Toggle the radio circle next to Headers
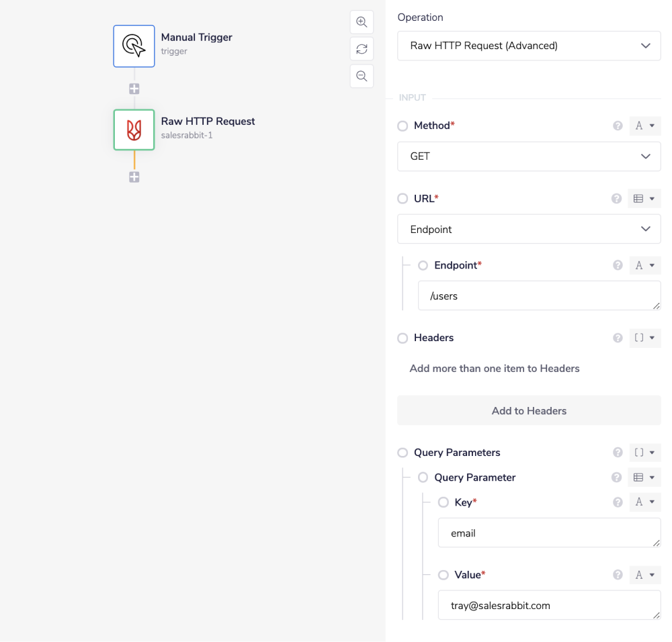The width and height of the screenshot is (672, 642). point(403,338)
